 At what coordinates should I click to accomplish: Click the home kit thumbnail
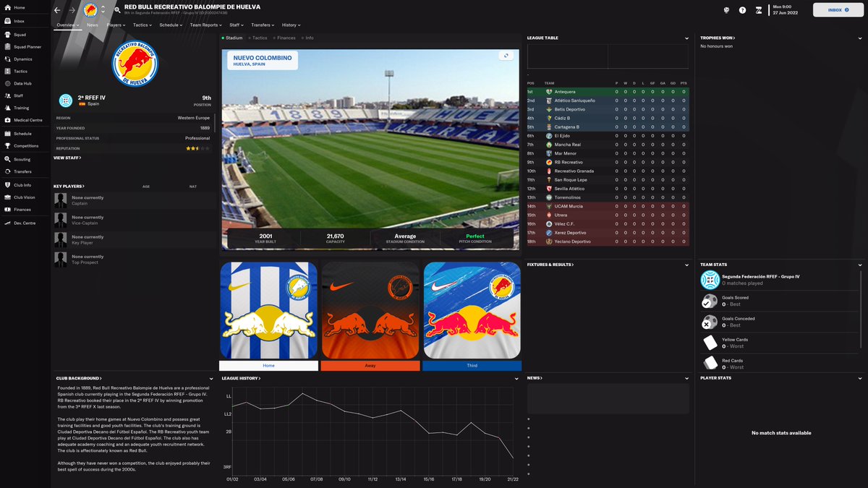[269, 310]
